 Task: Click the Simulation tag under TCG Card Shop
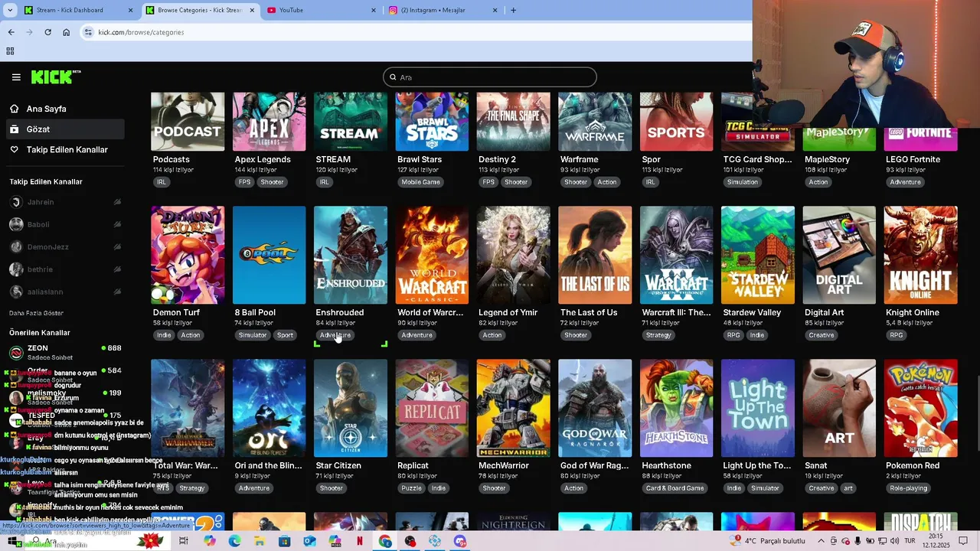[x=743, y=182]
